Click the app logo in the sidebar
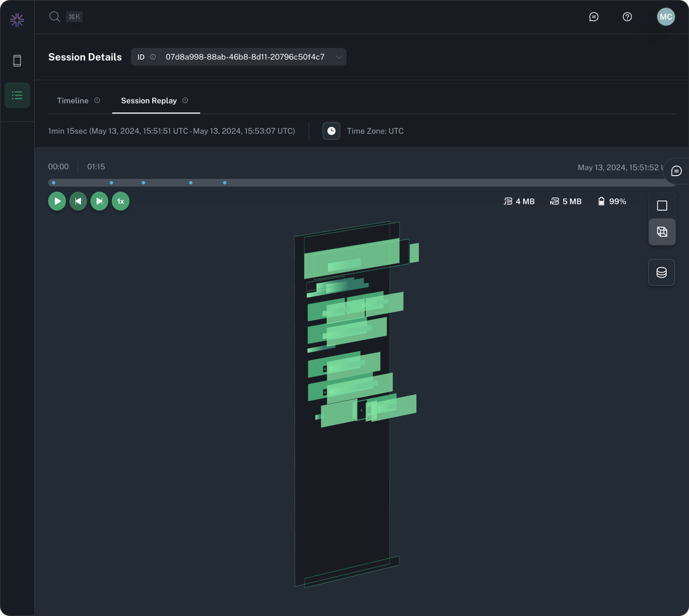689x616 pixels. tap(17, 19)
